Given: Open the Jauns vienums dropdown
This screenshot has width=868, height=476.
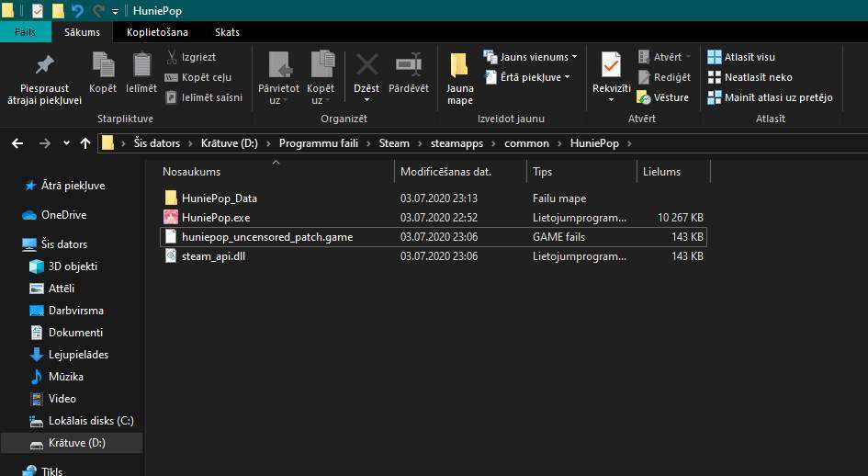Looking at the screenshot, I should 530,57.
